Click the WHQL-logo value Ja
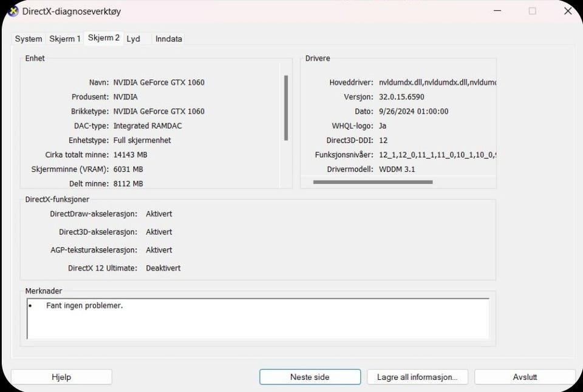Screen dimensions: 583x392 pos(383,126)
